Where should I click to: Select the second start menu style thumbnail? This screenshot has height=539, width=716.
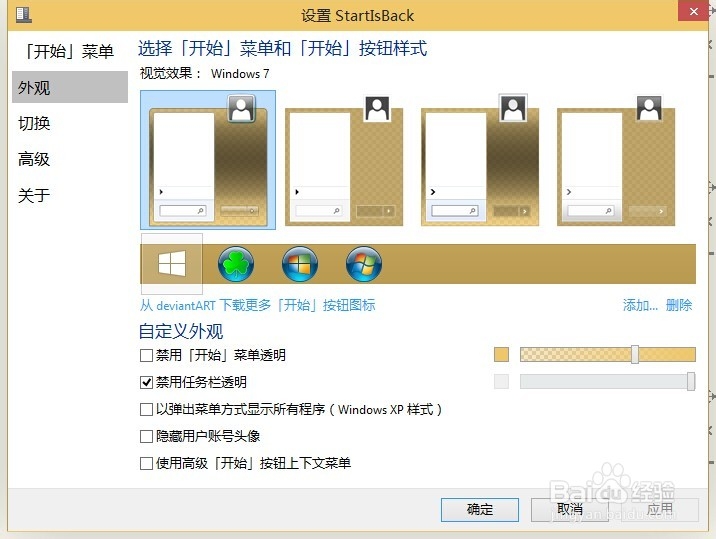pos(344,160)
